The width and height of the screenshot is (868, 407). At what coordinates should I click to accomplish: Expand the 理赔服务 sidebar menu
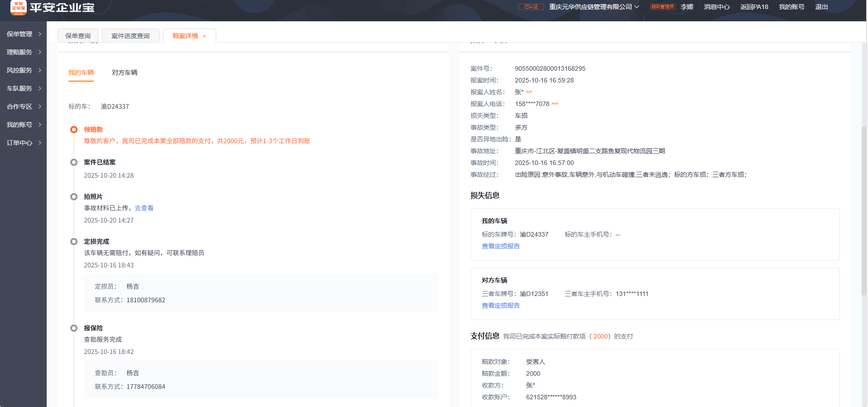click(24, 52)
